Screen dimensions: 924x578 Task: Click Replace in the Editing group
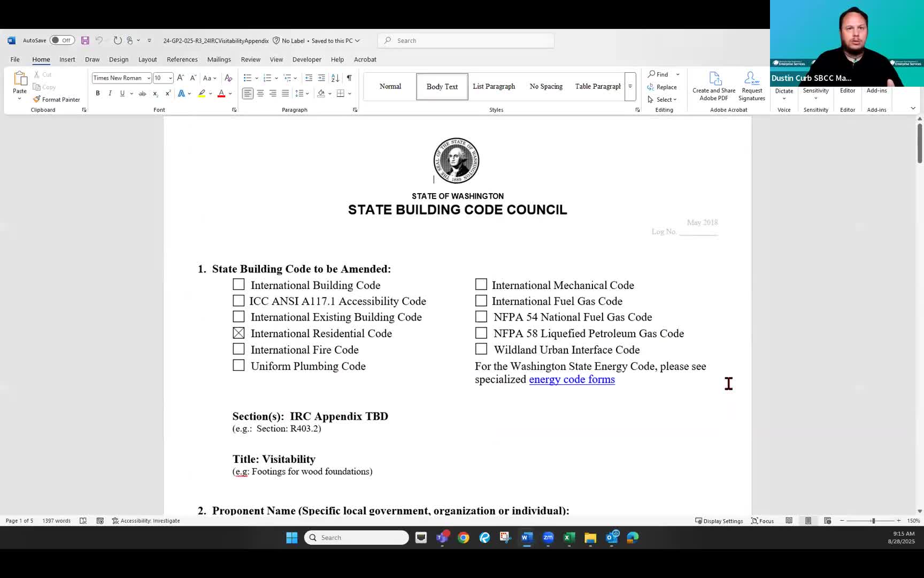[663, 87]
